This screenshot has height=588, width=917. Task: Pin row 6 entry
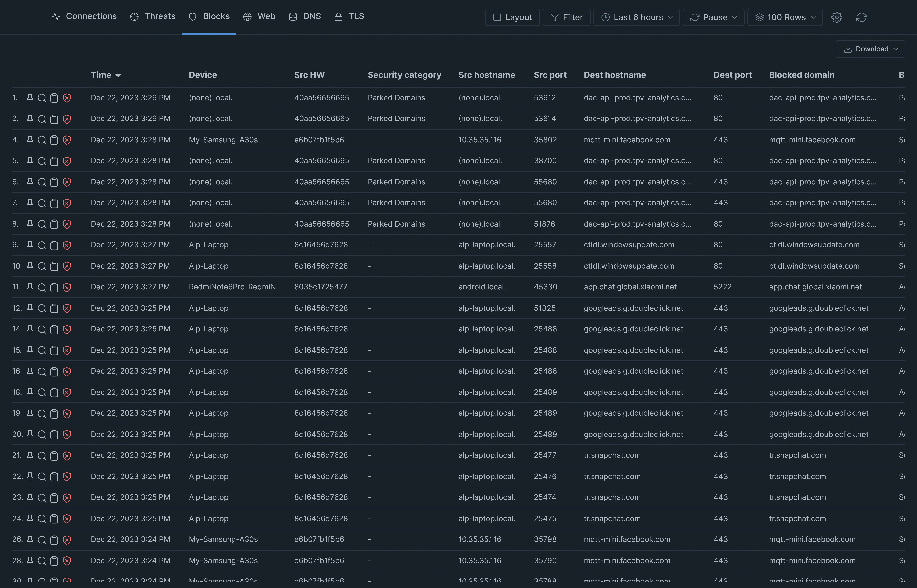tap(30, 182)
